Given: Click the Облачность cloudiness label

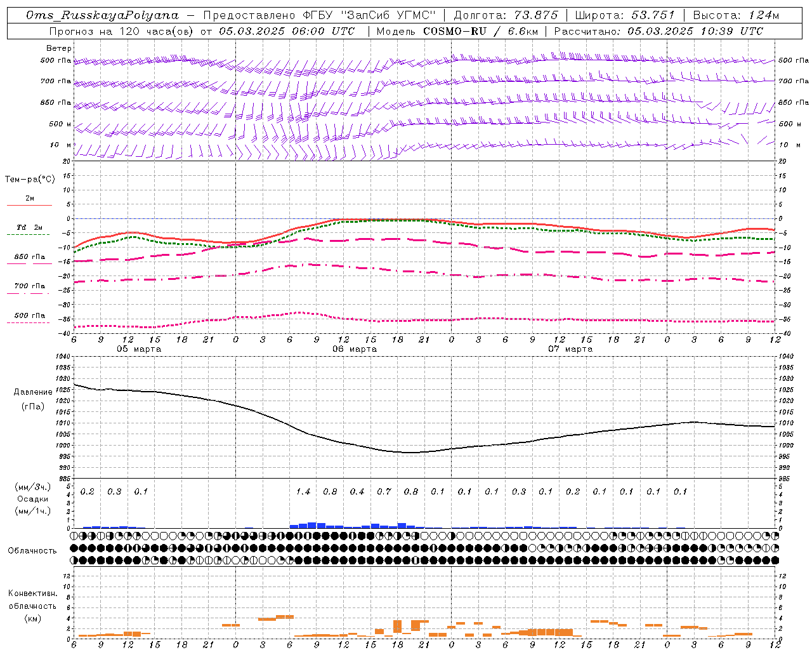Looking at the screenshot, I should click(x=32, y=551).
